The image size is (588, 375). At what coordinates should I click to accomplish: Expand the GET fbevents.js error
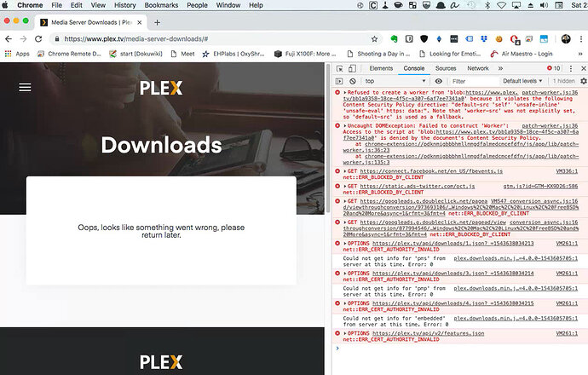coord(345,171)
